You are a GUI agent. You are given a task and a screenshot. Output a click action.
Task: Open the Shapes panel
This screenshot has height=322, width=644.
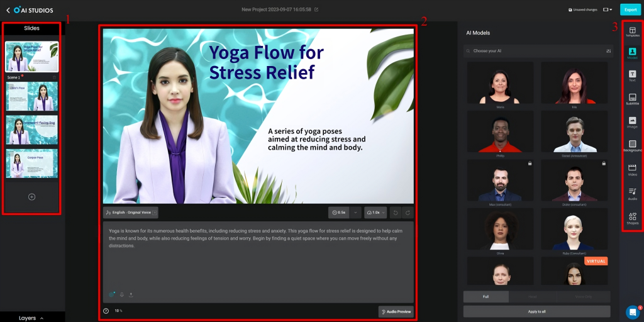[632, 218]
